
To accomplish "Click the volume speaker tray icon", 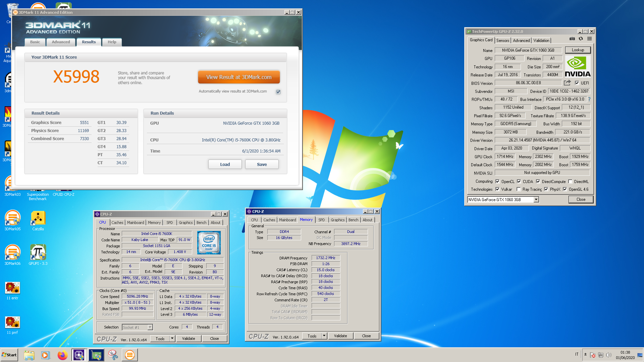I will [x=609, y=355].
